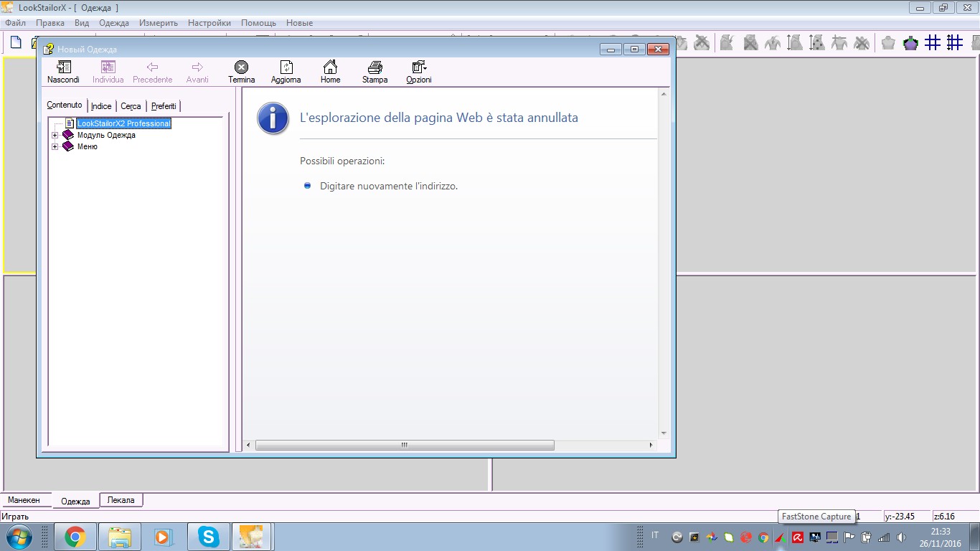The height and width of the screenshot is (551, 980).
Task: Click the page icon beside LookStailorX2 Professional
Action: pyautogui.click(x=70, y=123)
